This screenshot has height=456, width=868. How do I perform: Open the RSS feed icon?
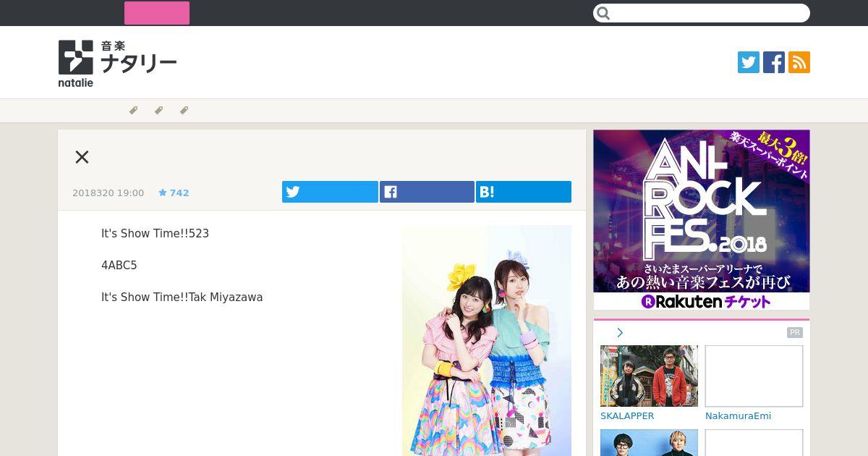799,62
